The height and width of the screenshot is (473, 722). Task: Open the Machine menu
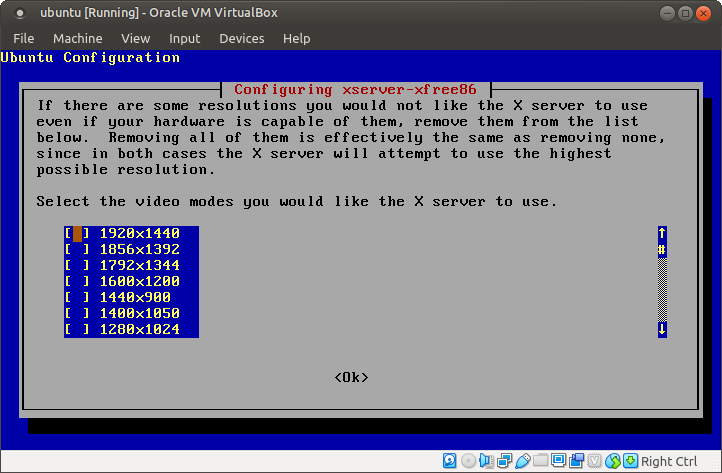click(x=78, y=38)
